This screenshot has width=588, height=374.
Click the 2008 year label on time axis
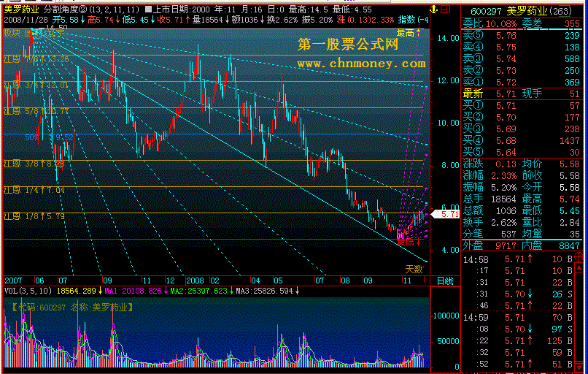[x=195, y=280]
